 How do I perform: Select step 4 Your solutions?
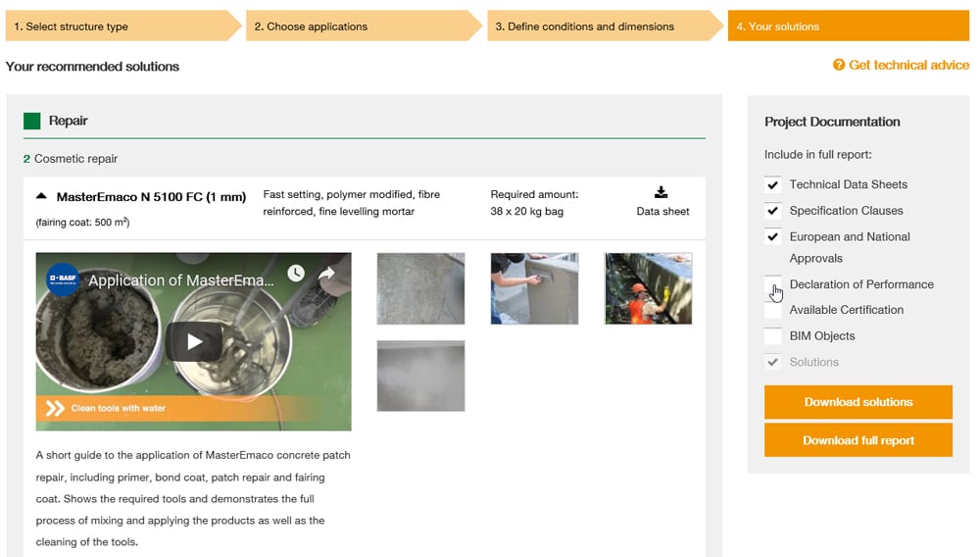[x=848, y=26]
